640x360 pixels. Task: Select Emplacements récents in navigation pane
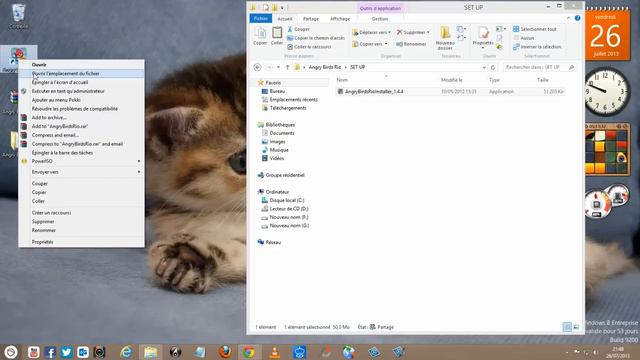pyautogui.click(x=293, y=100)
